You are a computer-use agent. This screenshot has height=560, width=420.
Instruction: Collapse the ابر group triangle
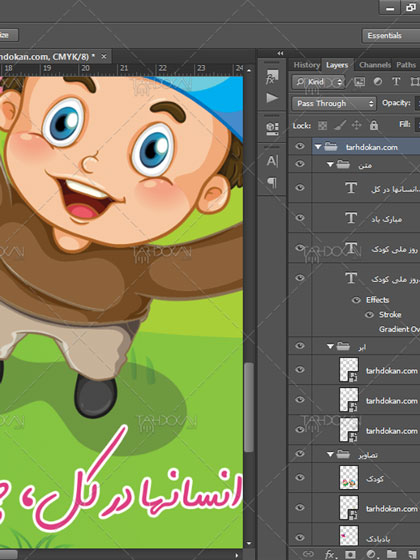pos(330,346)
